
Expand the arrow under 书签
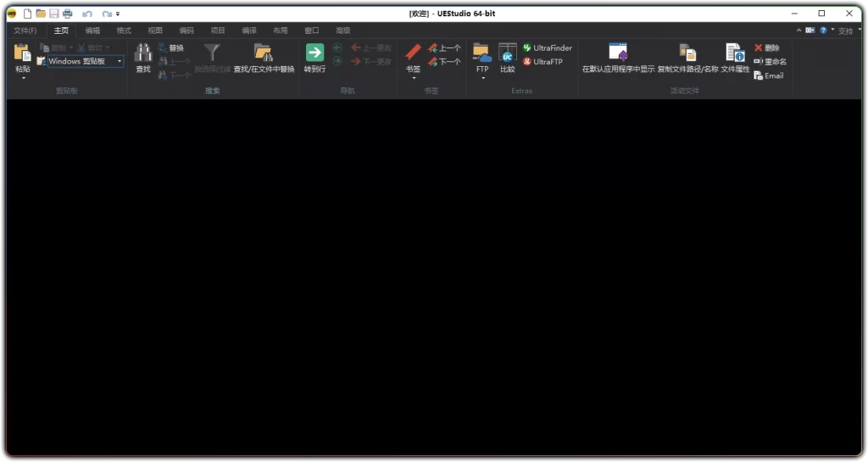[414, 78]
